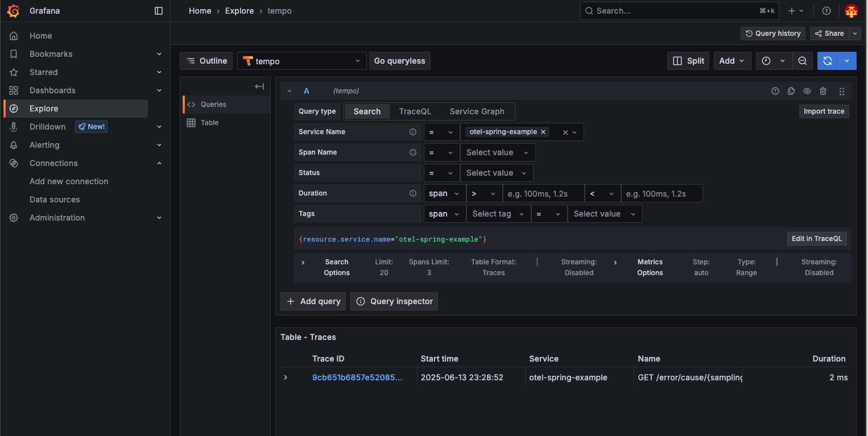Open the Status value dropdown
The width and height of the screenshot is (868, 436).
coord(497,173)
